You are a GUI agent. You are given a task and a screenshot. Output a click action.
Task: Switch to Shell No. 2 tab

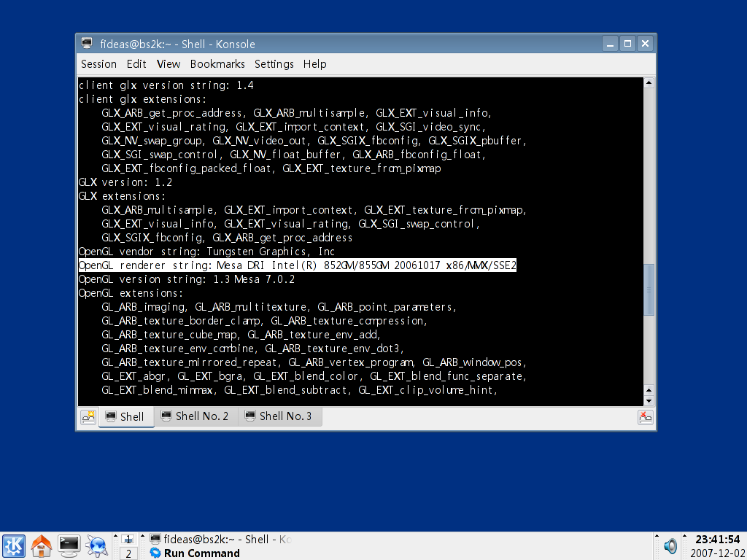(x=196, y=416)
